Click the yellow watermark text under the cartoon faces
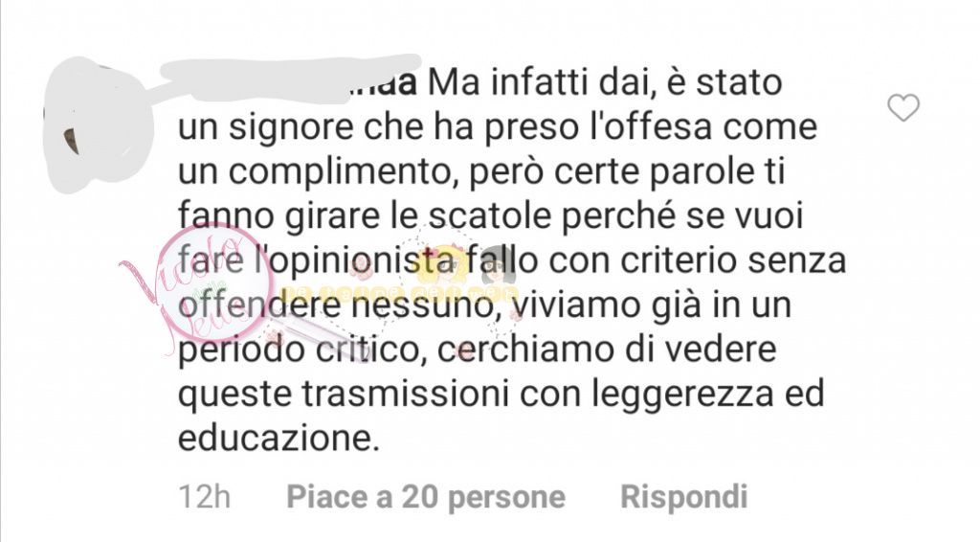This screenshot has height=542, width=980. (398, 293)
